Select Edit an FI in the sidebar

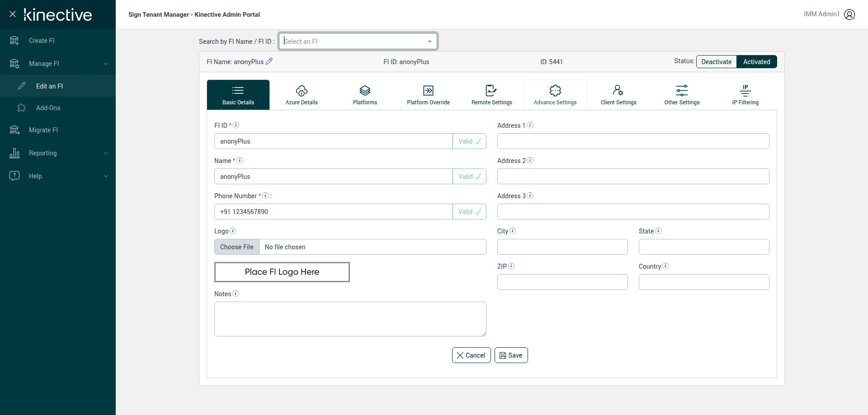point(58,86)
